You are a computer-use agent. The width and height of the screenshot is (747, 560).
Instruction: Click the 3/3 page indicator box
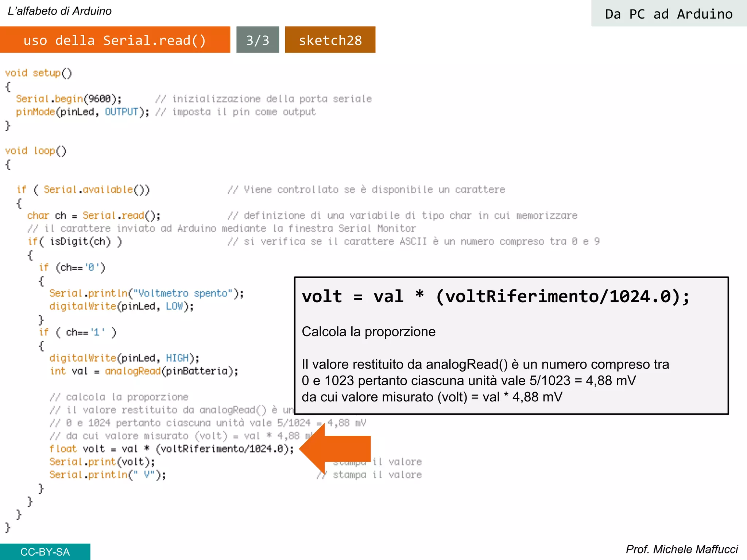[258, 40]
